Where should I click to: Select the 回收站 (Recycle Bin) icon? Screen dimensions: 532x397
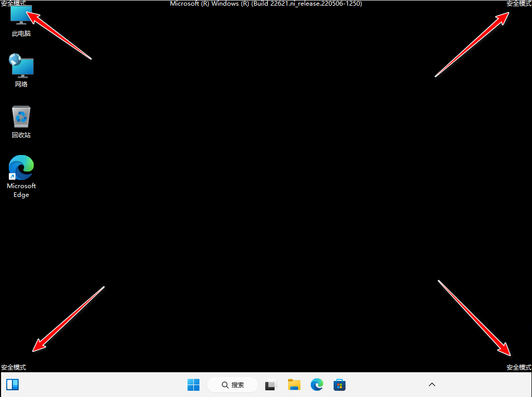(21, 117)
